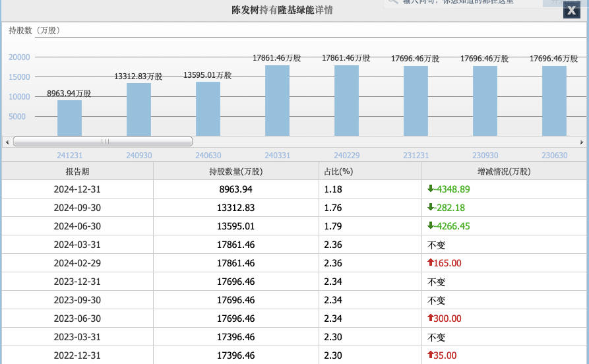Screen dimensions: 589x364
Task: Select the 报告期 column header
Action: click(77, 171)
